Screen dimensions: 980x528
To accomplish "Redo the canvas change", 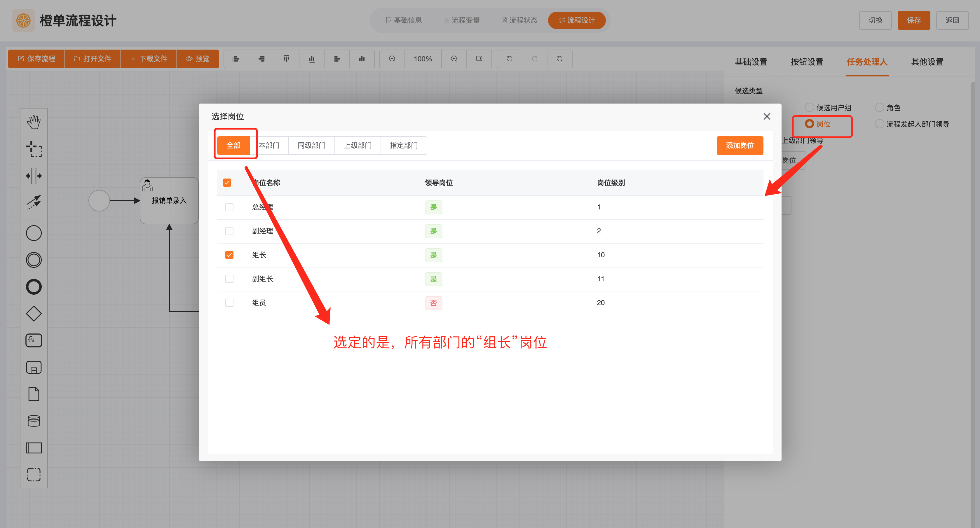I will [x=535, y=59].
